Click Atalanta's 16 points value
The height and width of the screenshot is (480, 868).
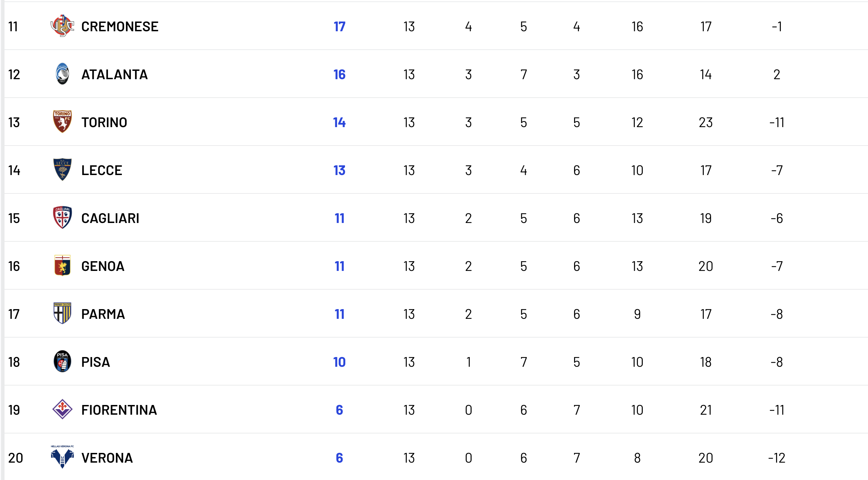[339, 75]
